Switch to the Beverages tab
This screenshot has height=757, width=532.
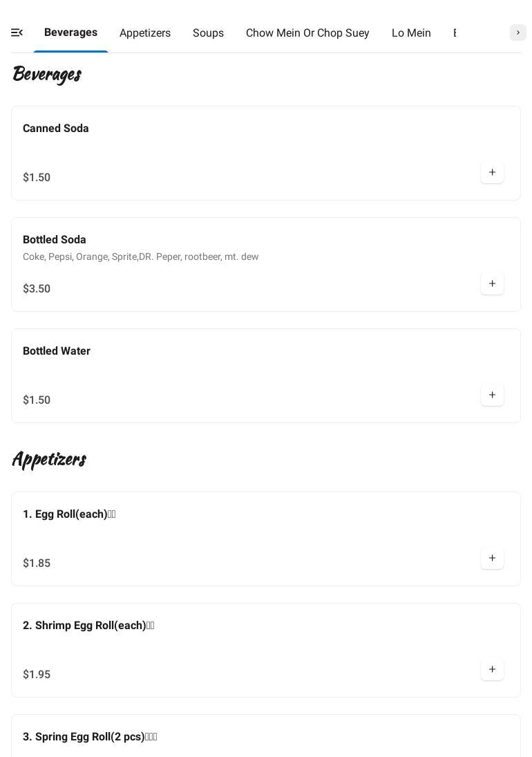click(70, 32)
